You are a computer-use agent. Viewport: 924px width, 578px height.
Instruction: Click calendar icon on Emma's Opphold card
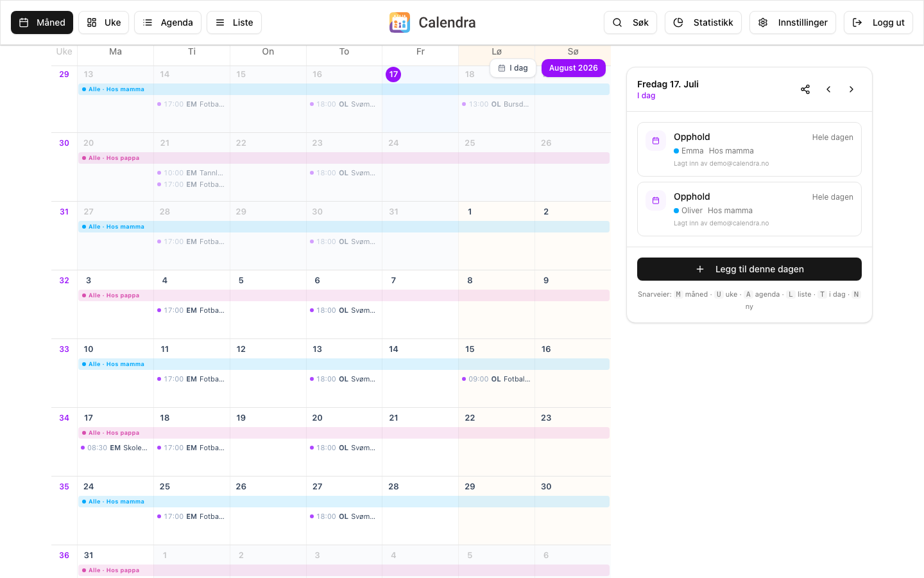pyautogui.click(x=656, y=141)
